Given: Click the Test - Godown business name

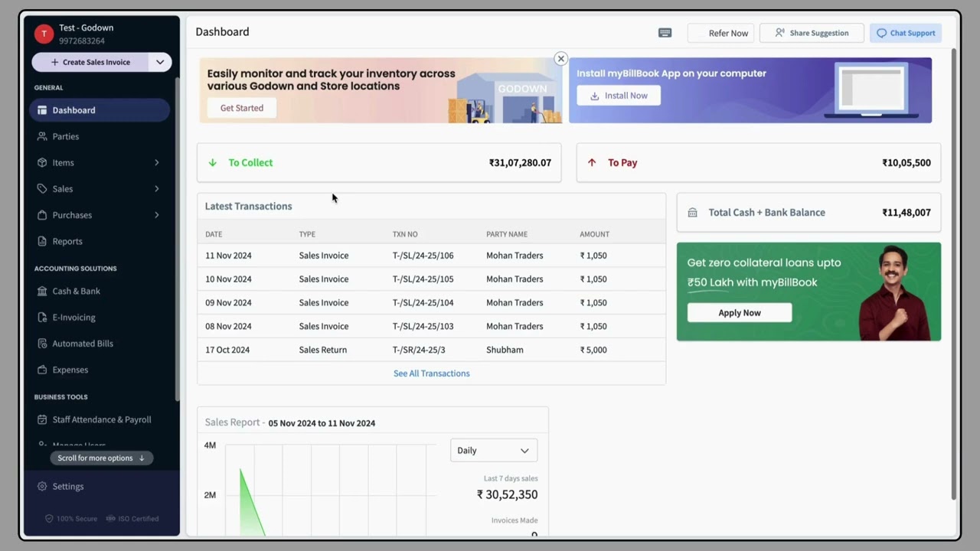Looking at the screenshot, I should point(86,28).
